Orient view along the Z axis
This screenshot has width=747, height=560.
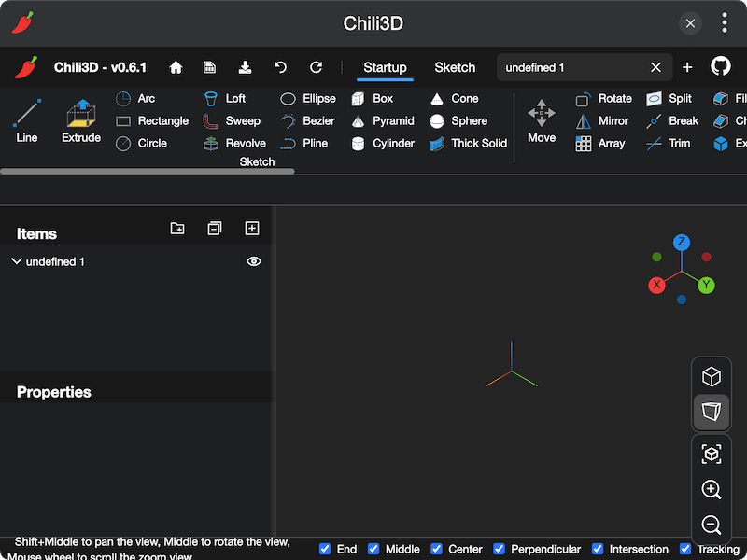point(682,242)
